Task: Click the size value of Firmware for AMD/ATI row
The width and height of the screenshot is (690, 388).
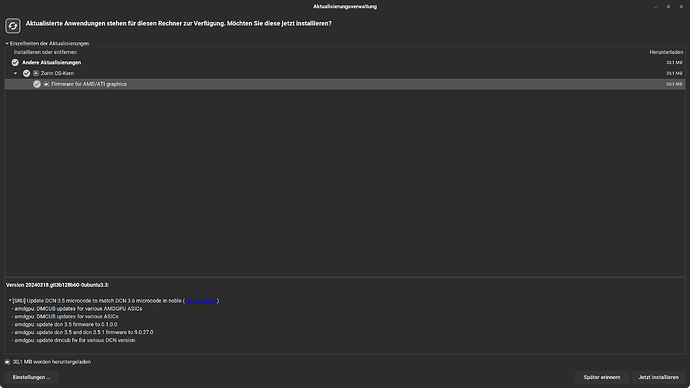Action: point(674,84)
